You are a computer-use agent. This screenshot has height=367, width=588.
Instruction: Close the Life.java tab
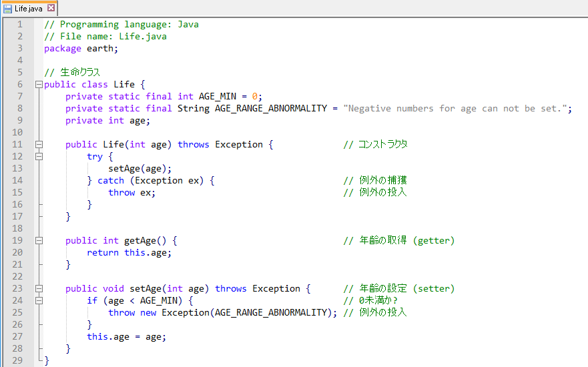(x=51, y=8)
